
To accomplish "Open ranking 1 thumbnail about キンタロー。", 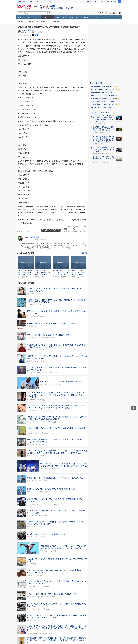I will tap(119, 118).
